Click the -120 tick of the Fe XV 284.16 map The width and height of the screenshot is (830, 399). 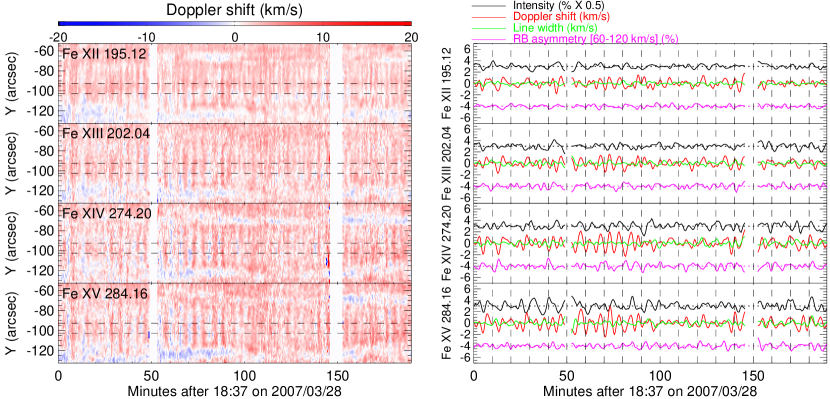(41, 351)
